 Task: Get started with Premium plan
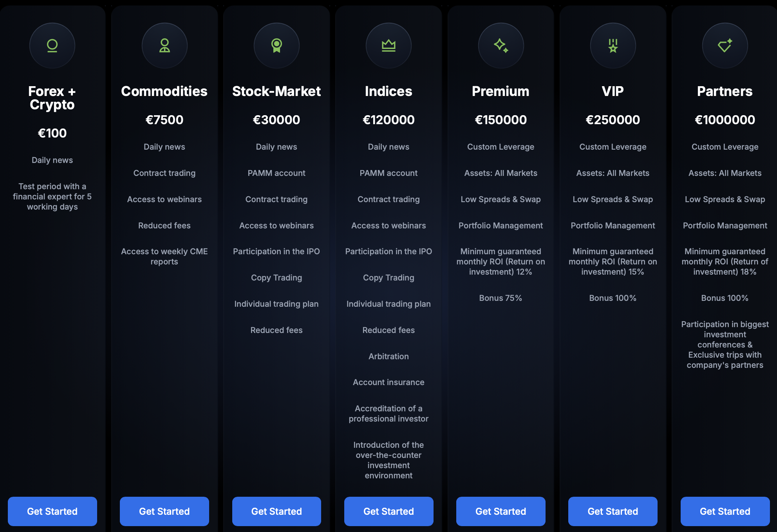click(501, 511)
